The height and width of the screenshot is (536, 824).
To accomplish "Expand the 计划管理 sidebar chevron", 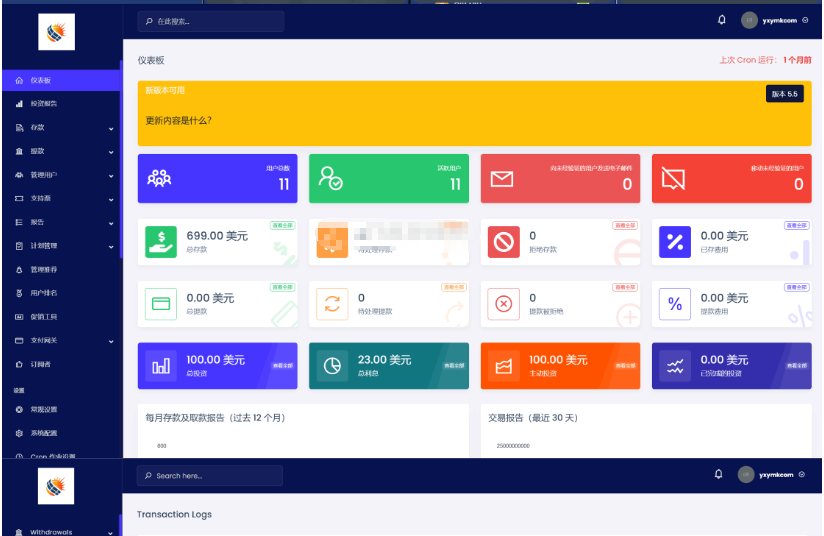I will click(x=111, y=247).
